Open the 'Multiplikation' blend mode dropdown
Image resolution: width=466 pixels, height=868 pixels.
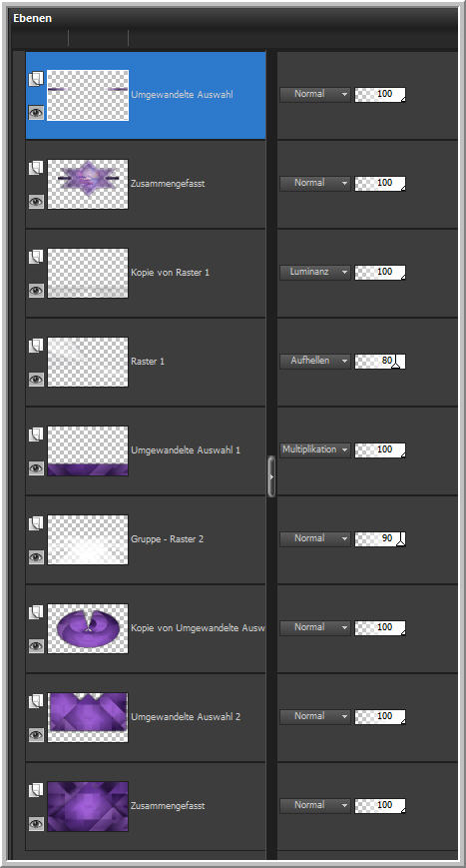pos(315,449)
